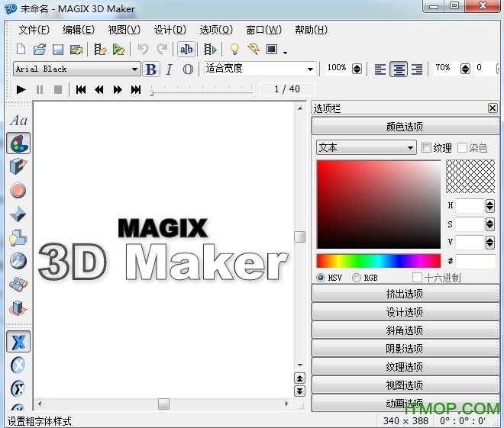
Task: Click the animation frame slider track
Action: pos(202,92)
